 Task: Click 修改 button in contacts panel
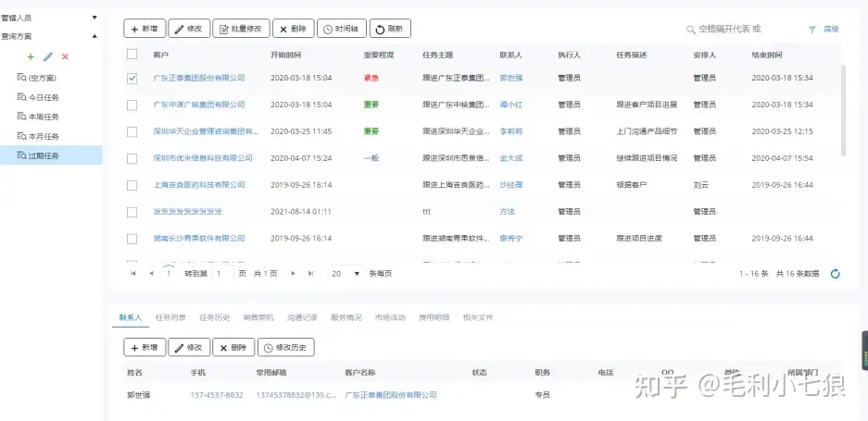point(189,347)
